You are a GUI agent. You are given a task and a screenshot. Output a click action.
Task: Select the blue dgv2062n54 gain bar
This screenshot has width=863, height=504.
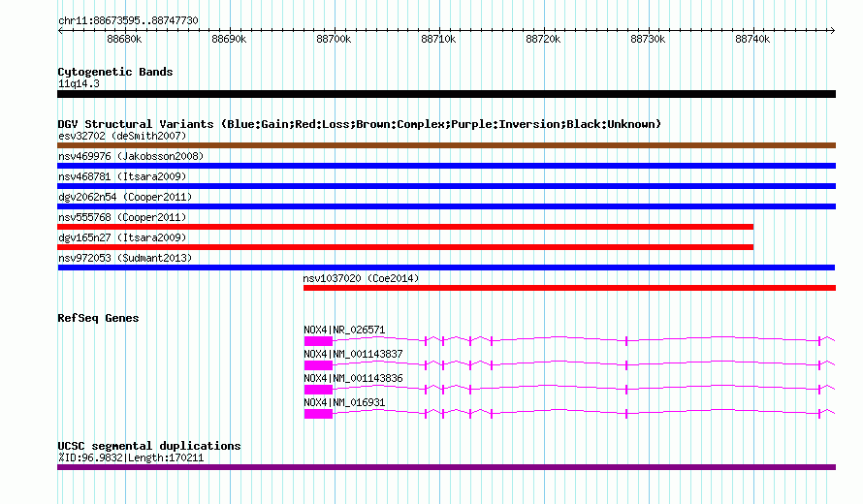(x=446, y=206)
